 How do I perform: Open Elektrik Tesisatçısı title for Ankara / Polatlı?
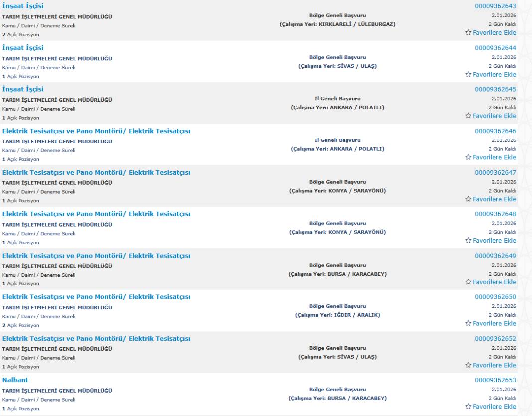96,131
